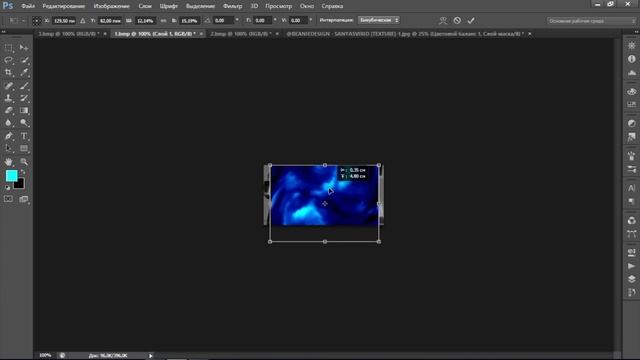The height and width of the screenshot is (360, 640).
Task: Select the Eraser tool
Action: coord(9,110)
